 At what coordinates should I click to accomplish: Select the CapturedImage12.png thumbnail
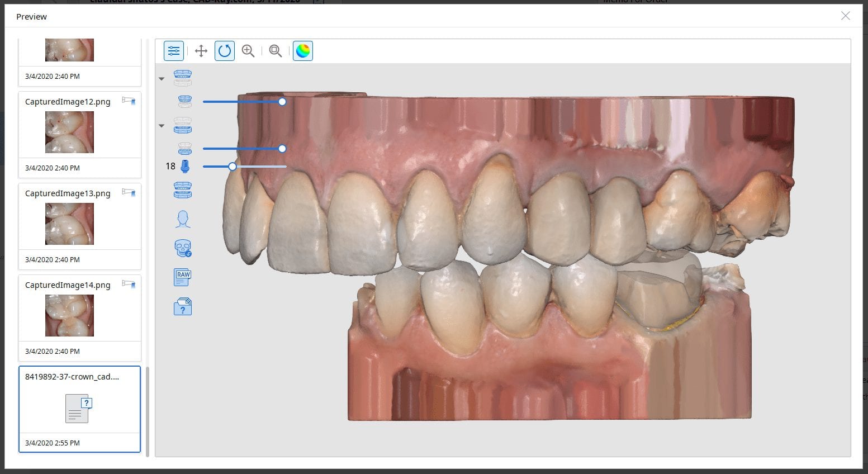click(x=69, y=132)
